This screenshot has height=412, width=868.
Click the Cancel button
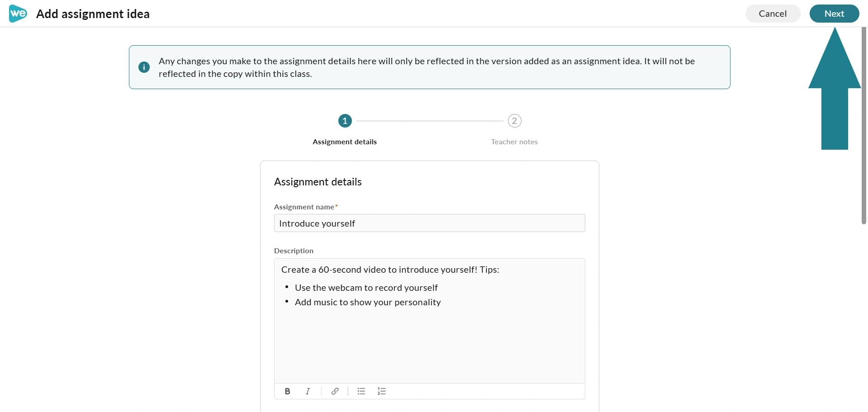pyautogui.click(x=773, y=14)
